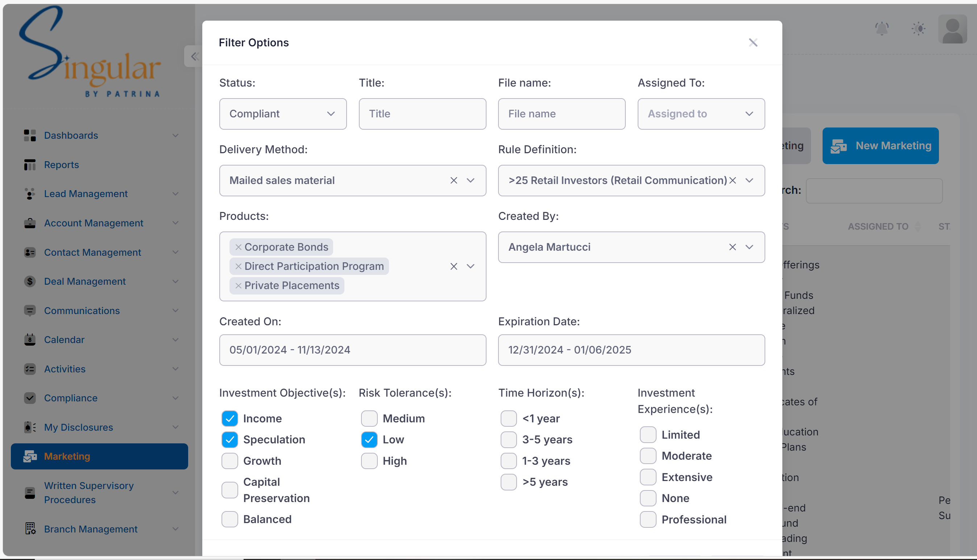Uncheck the Income investment objective

point(230,418)
